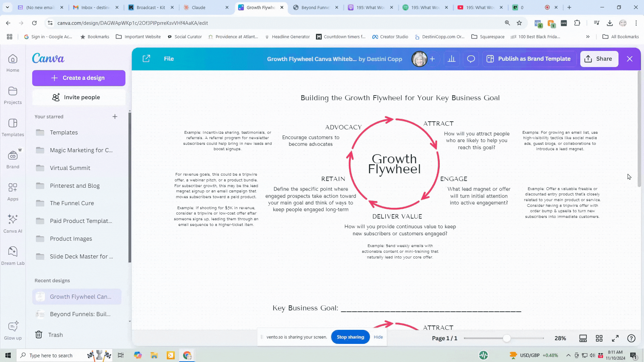Expand the Recent designs section
Image resolution: width=644 pixels, height=362 pixels.
click(52, 280)
